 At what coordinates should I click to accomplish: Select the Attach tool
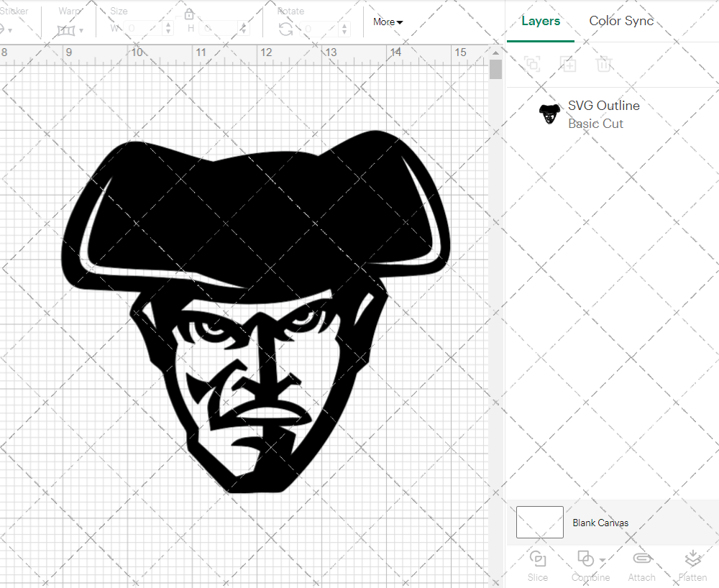point(641,566)
